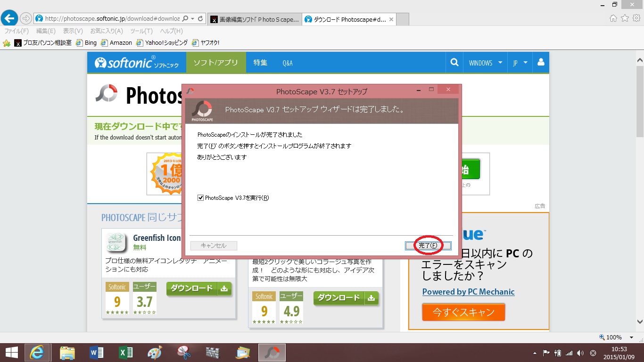Expand the JP language dropdown

(520, 63)
